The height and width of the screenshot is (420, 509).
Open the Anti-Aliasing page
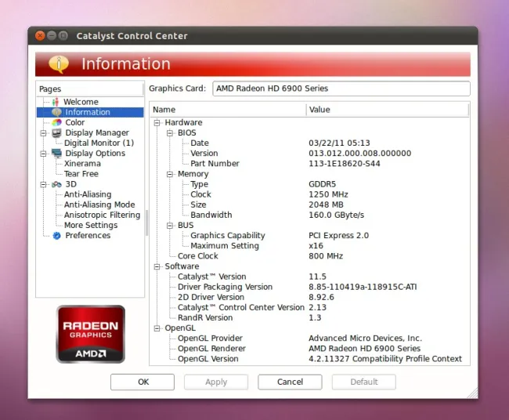click(88, 194)
